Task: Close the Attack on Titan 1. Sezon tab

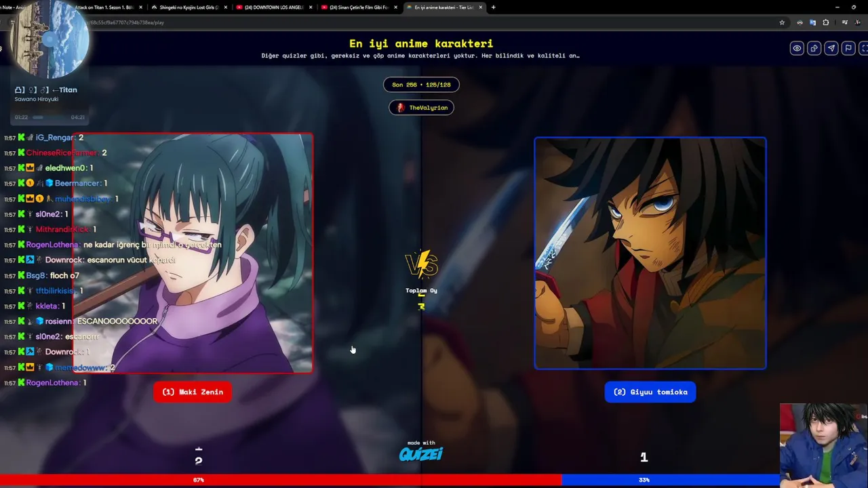Action: [x=141, y=7]
